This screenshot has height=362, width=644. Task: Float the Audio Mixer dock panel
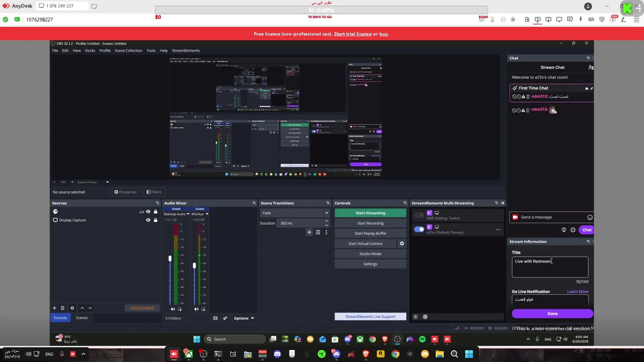[254, 203]
